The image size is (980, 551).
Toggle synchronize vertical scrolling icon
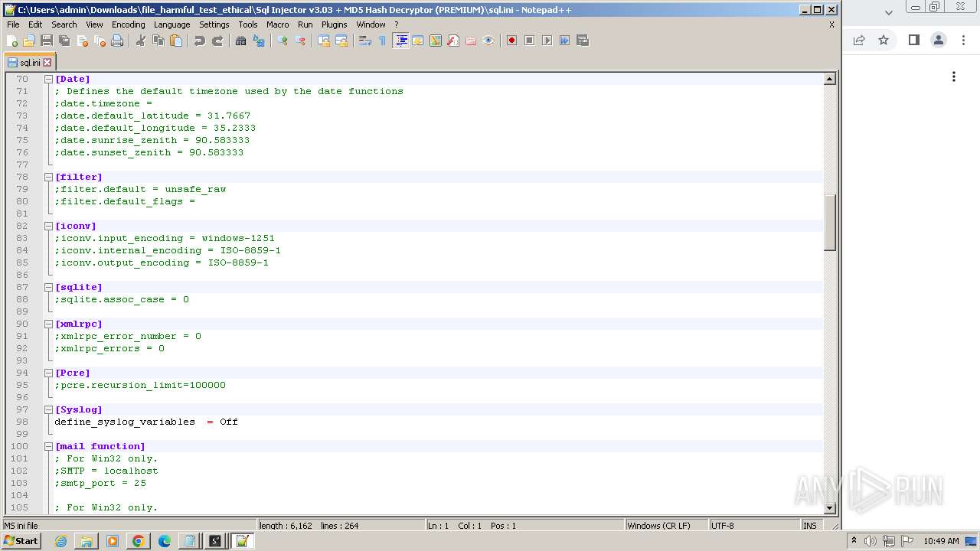coord(324,41)
